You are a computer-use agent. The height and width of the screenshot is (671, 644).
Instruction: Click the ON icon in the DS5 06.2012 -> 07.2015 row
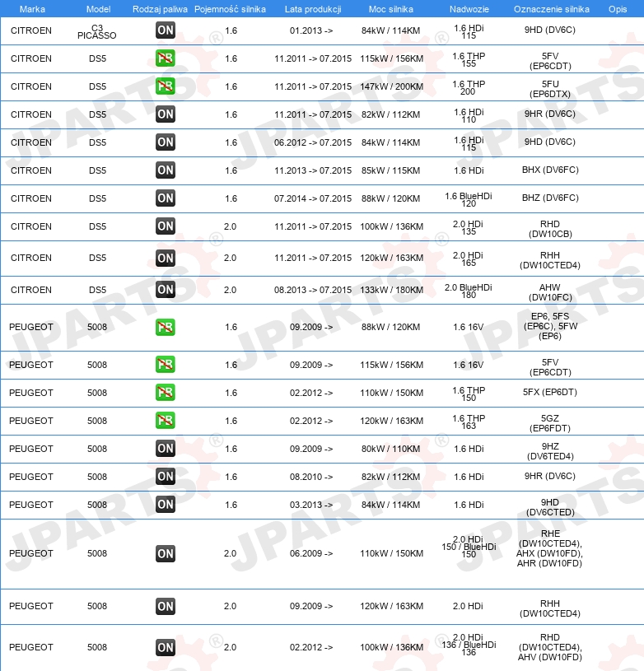coord(166,142)
